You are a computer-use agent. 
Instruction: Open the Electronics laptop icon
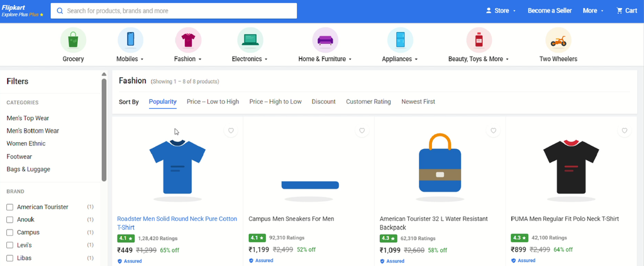click(x=250, y=40)
